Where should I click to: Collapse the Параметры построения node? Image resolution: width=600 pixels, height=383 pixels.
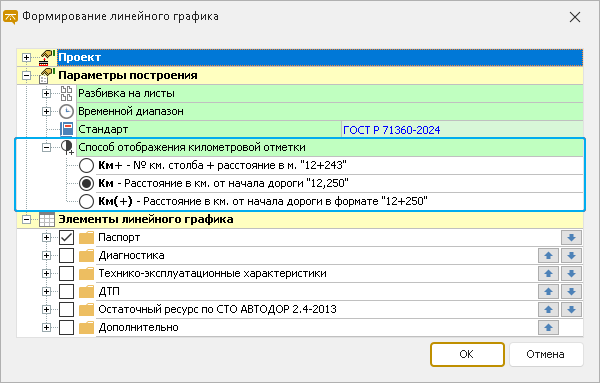point(26,76)
